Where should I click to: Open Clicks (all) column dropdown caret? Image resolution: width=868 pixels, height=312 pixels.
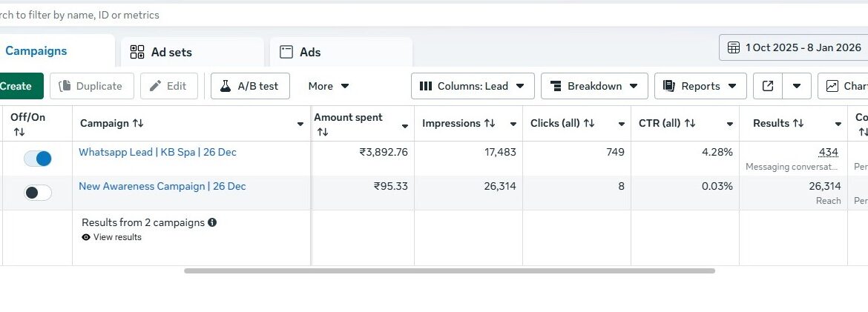(622, 124)
